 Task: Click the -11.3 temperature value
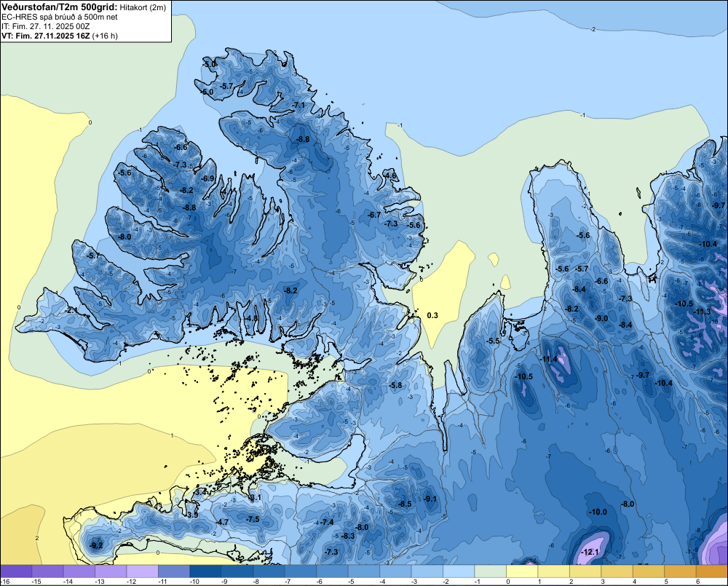click(702, 312)
